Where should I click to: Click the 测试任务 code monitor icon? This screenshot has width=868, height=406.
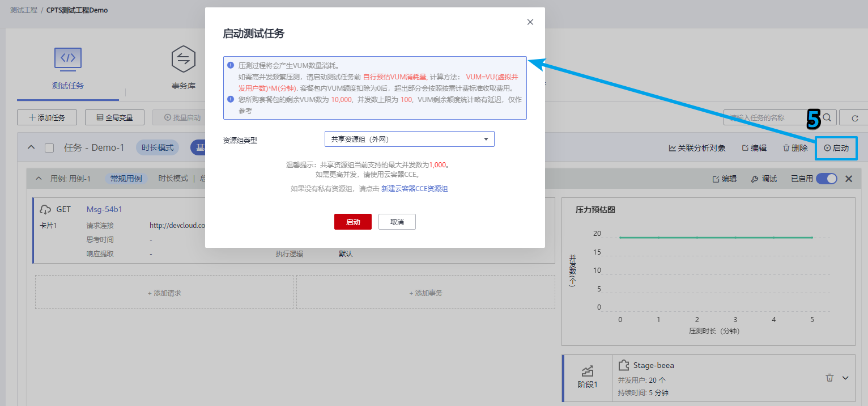[x=68, y=58]
